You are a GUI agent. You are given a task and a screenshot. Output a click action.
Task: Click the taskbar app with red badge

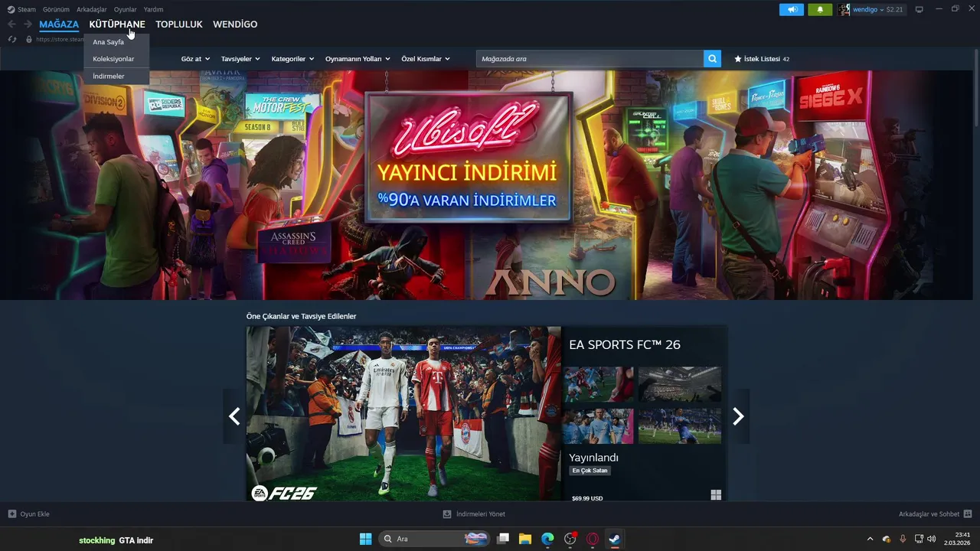pos(570,539)
